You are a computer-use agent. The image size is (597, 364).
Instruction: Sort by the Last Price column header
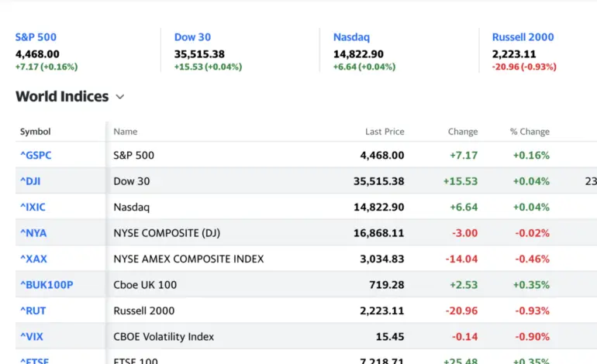(x=385, y=132)
